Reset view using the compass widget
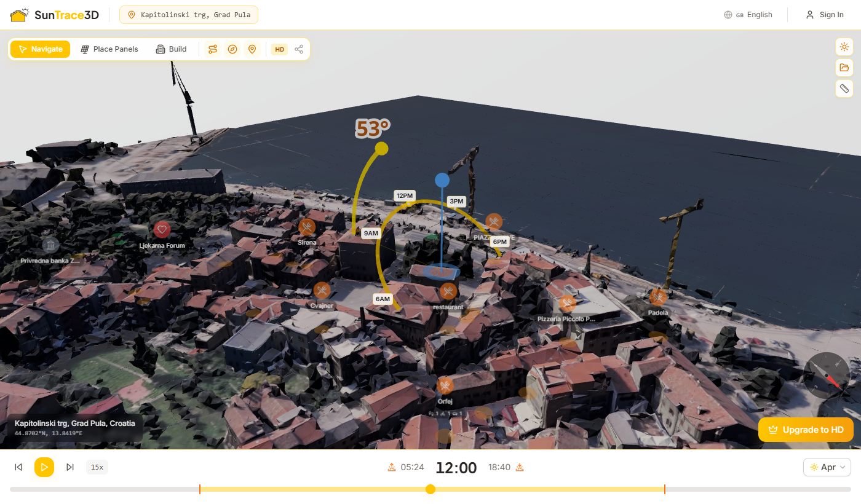 (827, 376)
